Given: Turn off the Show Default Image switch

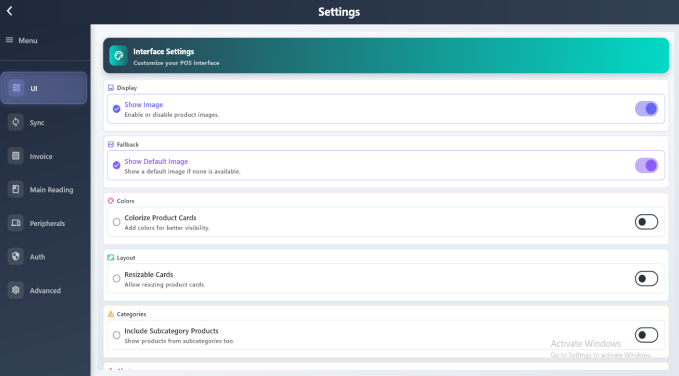Looking at the screenshot, I should pyautogui.click(x=646, y=165).
